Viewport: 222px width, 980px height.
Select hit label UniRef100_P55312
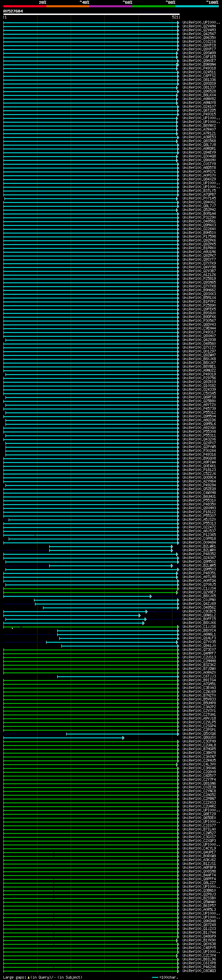[199, 412]
